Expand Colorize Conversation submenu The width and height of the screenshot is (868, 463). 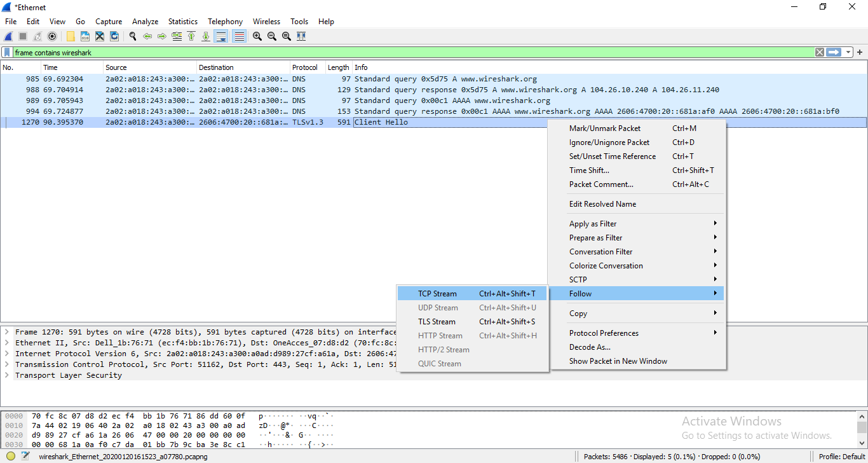click(x=636, y=266)
